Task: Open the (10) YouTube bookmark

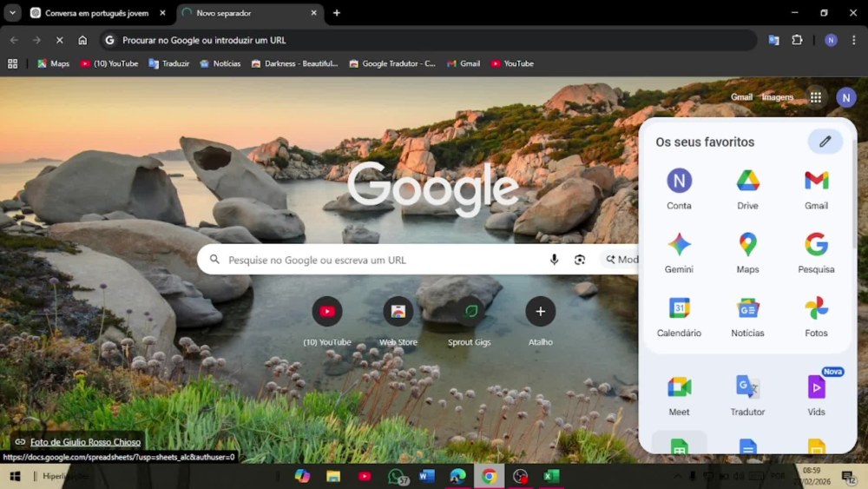Action: tap(109, 63)
